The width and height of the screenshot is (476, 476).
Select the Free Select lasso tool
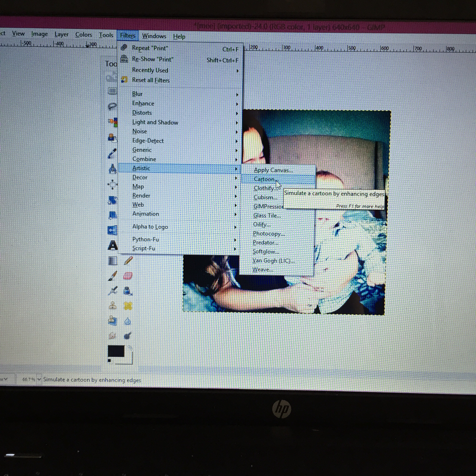pos(112,106)
